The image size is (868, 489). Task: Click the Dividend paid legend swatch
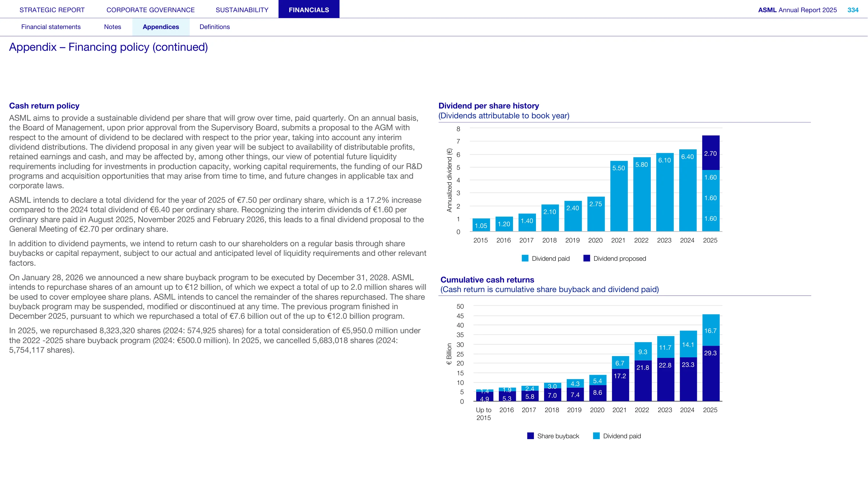(x=525, y=258)
